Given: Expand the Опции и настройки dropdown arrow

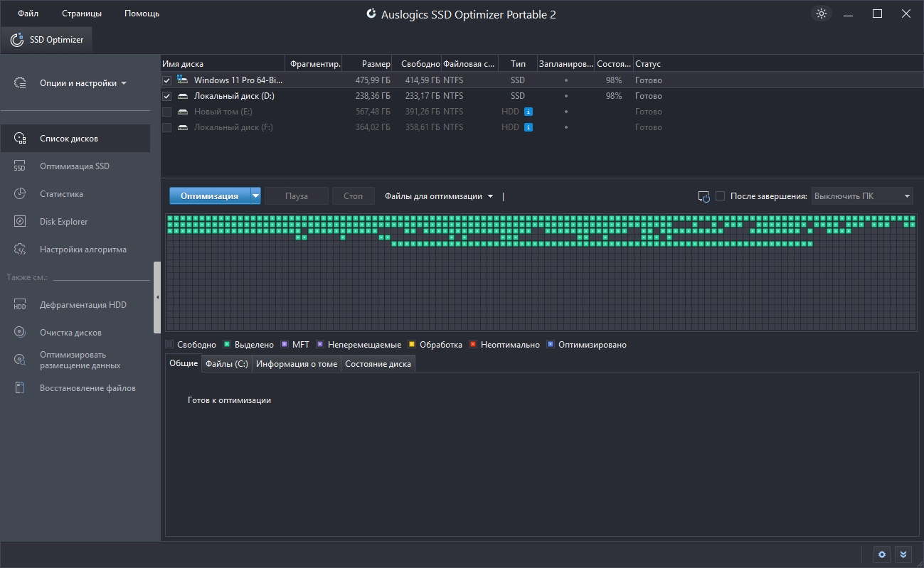Looking at the screenshot, I should point(124,83).
